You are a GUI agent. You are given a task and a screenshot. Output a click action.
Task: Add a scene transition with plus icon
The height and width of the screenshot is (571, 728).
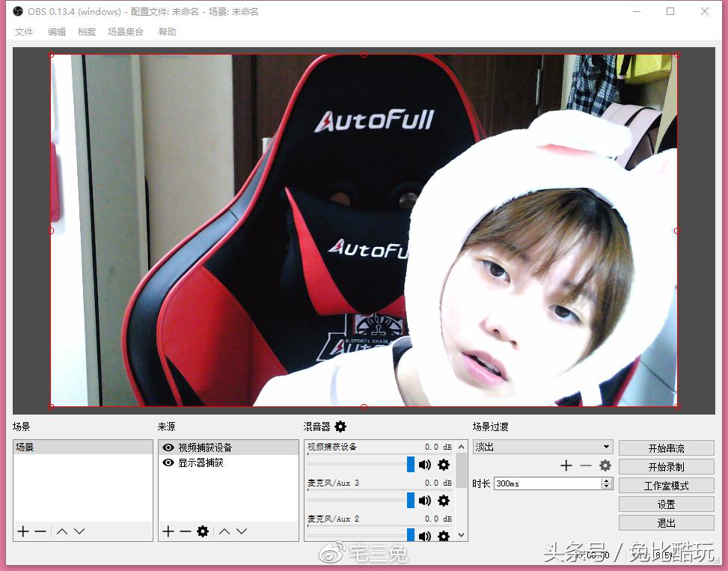pos(566,465)
